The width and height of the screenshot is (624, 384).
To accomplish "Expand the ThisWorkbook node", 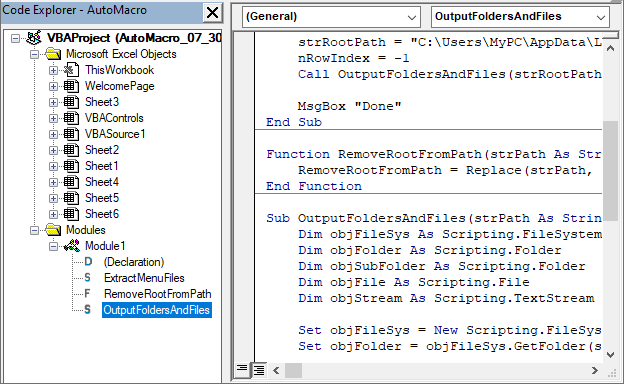I will 53,70.
